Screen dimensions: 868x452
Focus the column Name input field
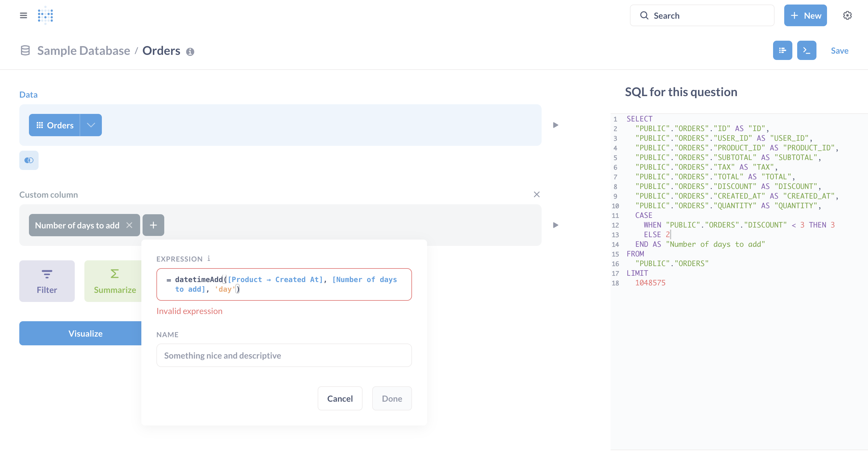click(x=284, y=355)
